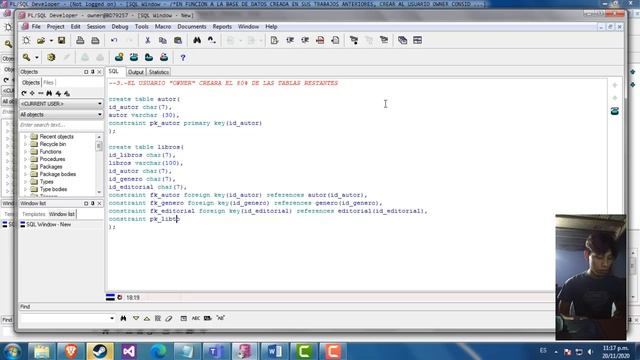The image size is (640, 360).
Task: Click the magnifier key Log on icon
Action: tap(27, 58)
